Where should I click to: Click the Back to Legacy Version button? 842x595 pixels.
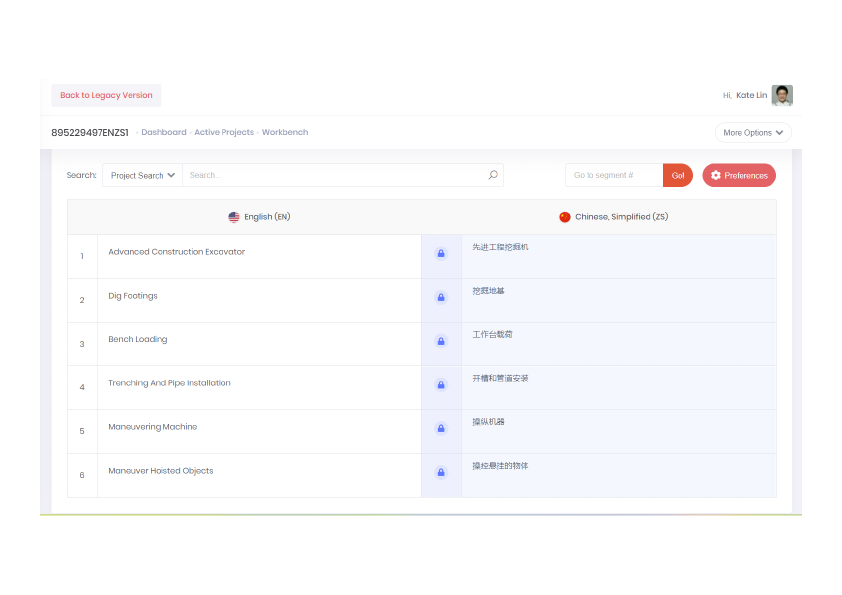pyautogui.click(x=106, y=95)
